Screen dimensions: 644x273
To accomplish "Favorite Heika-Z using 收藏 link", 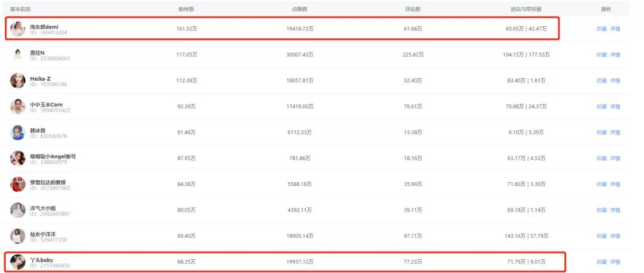I will click(601, 81).
